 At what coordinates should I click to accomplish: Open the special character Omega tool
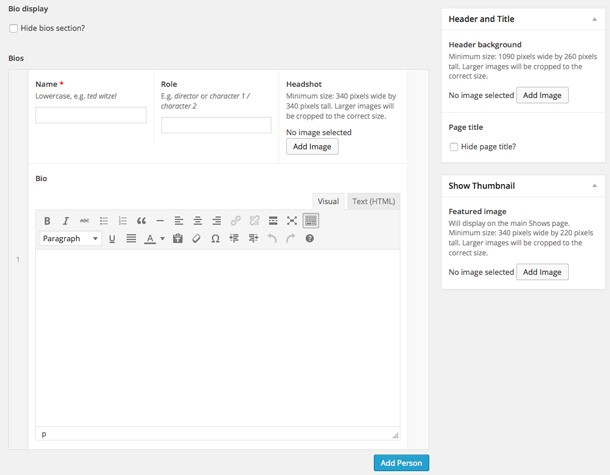point(215,238)
